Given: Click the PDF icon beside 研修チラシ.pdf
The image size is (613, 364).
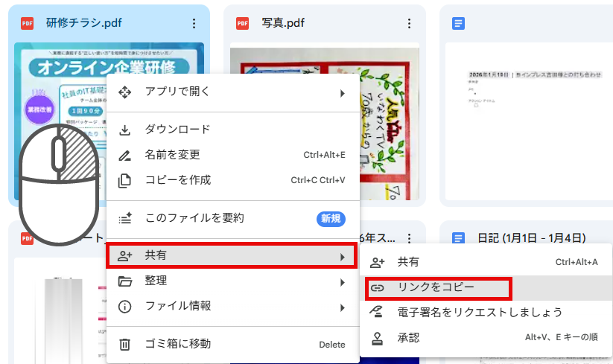Looking at the screenshot, I should click(x=28, y=23).
